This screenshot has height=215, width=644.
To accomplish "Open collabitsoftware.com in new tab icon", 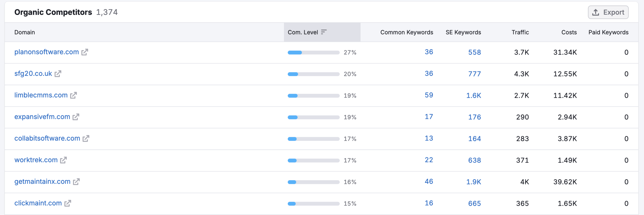I will point(86,139).
